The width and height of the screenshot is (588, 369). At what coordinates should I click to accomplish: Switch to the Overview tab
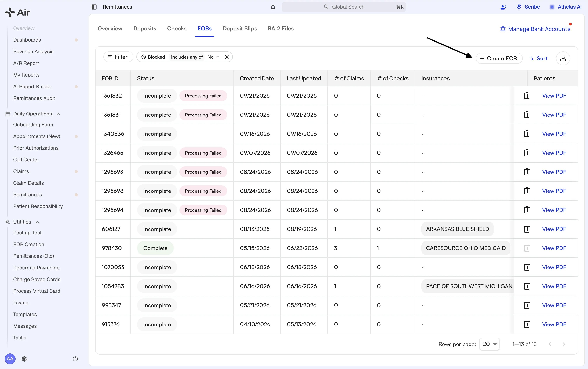(x=110, y=29)
